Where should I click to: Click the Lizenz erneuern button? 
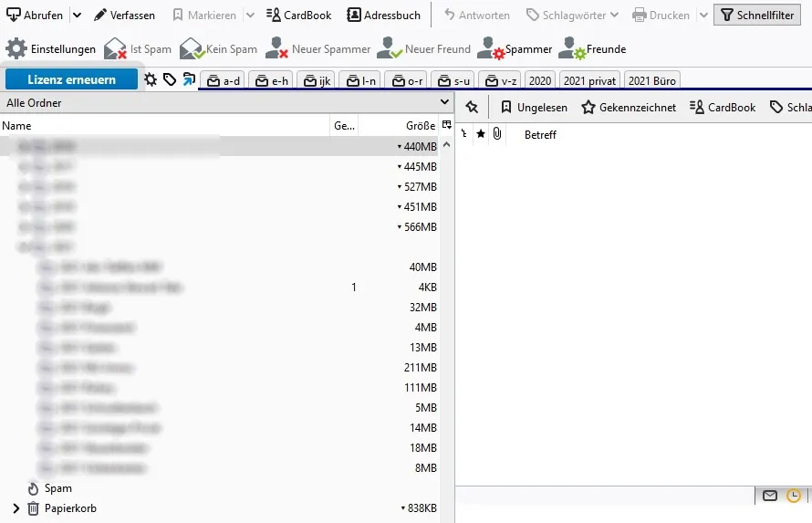point(71,79)
